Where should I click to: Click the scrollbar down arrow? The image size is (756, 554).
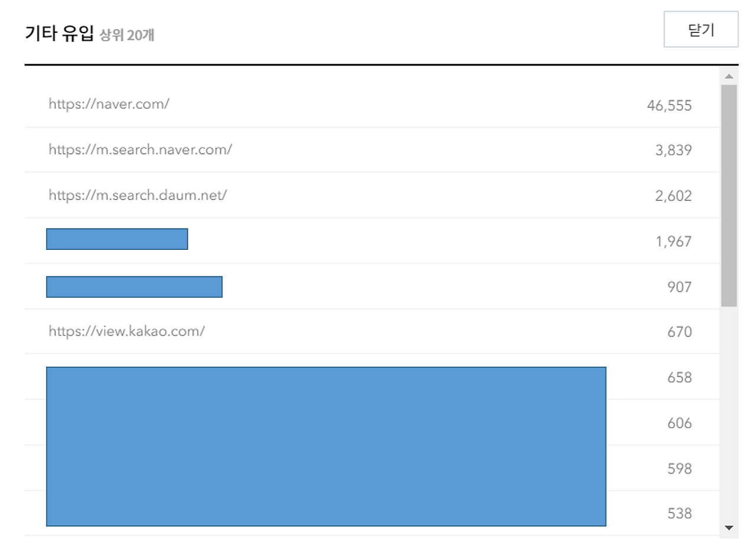(x=729, y=528)
